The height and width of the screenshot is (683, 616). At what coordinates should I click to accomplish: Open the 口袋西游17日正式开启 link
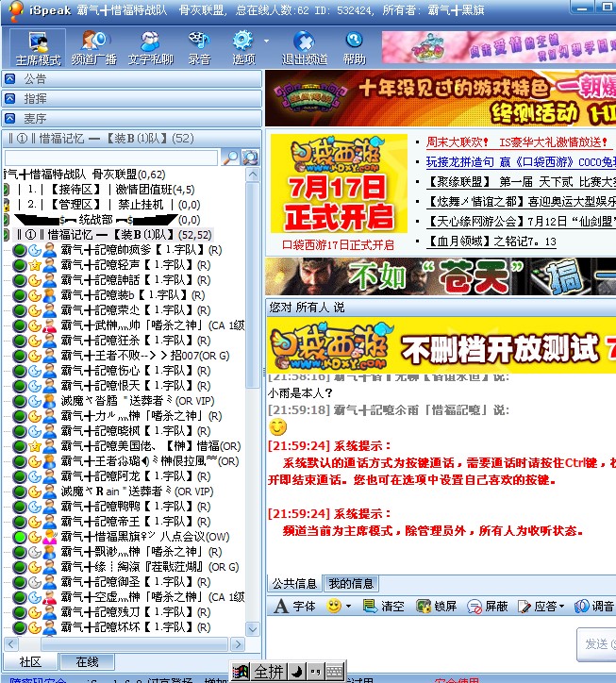coord(338,244)
